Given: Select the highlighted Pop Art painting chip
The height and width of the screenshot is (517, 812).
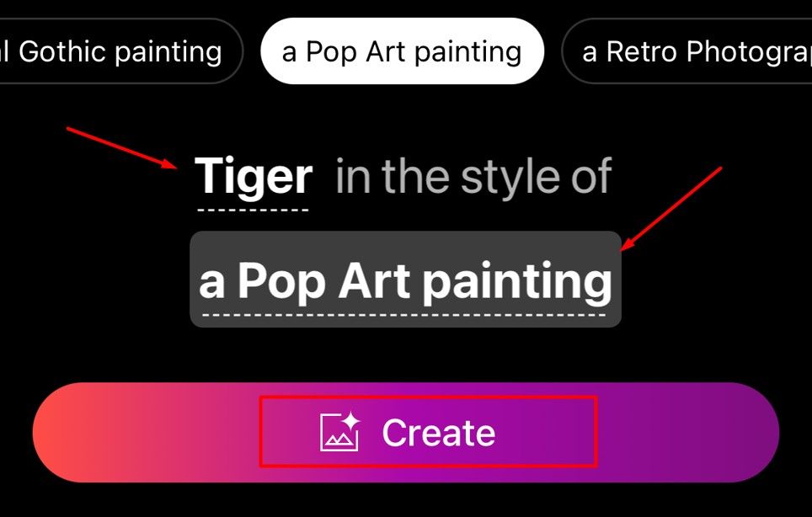Looking at the screenshot, I should 403,51.
